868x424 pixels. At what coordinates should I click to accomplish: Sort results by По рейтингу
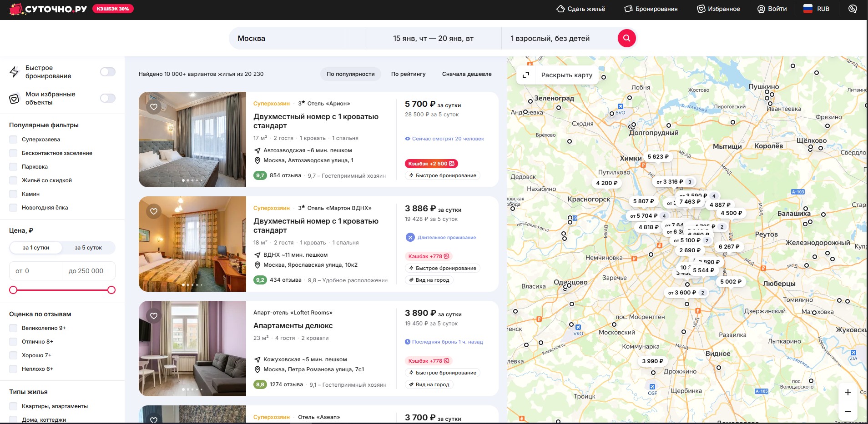(x=408, y=74)
